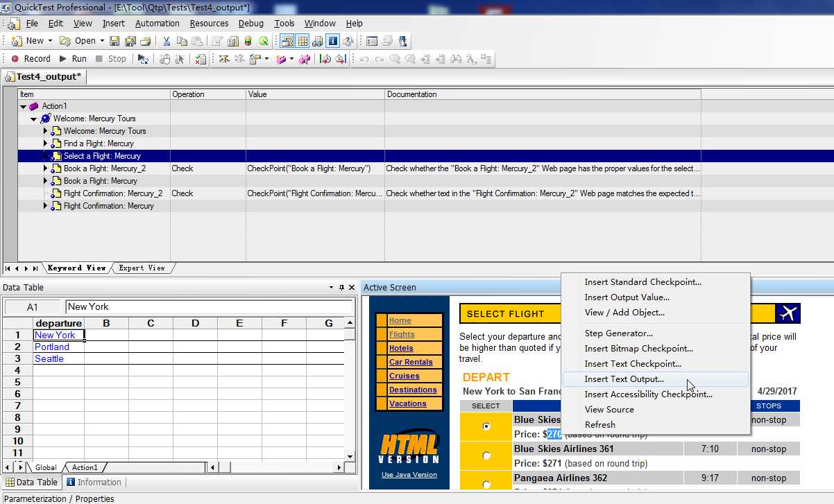Choose Refresh from context menu
Screen dimensions: 834x504
tap(656, 425)
